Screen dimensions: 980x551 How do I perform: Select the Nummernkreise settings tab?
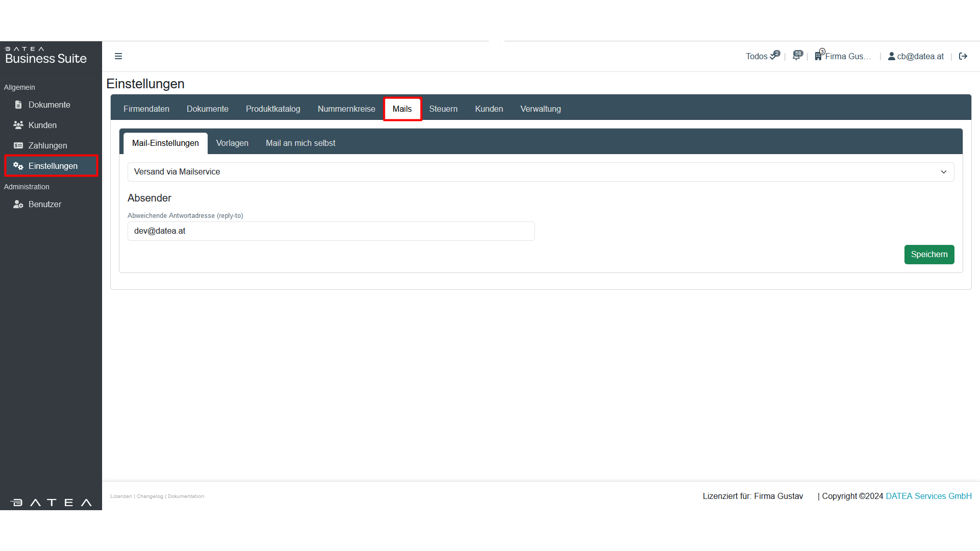pyautogui.click(x=346, y=109)
